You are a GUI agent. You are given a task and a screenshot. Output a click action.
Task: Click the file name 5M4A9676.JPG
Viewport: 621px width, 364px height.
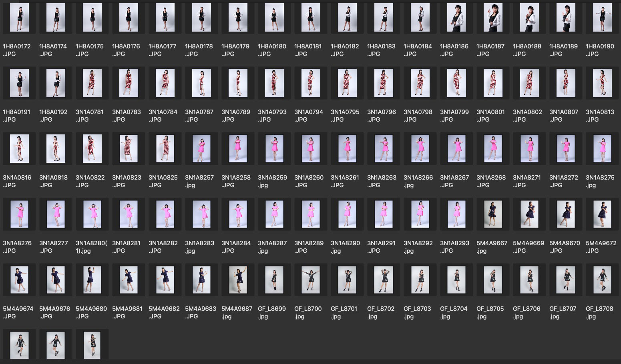[x=54, y=312]
